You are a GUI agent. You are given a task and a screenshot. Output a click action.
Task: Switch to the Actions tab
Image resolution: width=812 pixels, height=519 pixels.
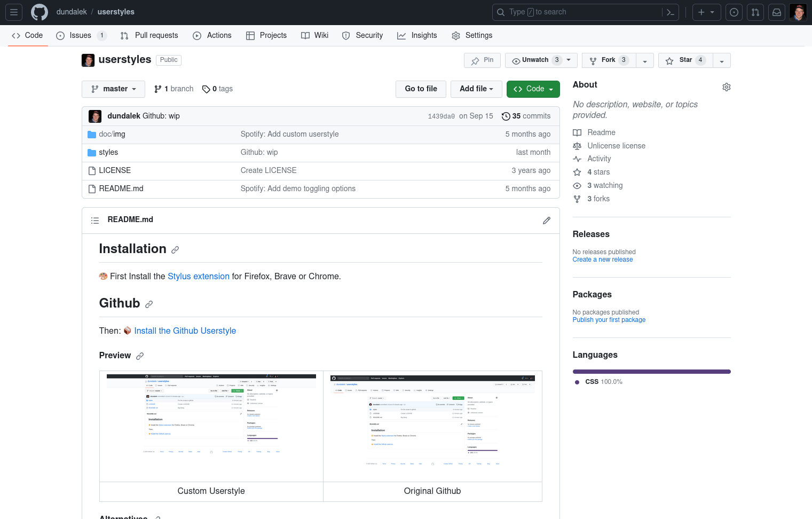point(212,35)
